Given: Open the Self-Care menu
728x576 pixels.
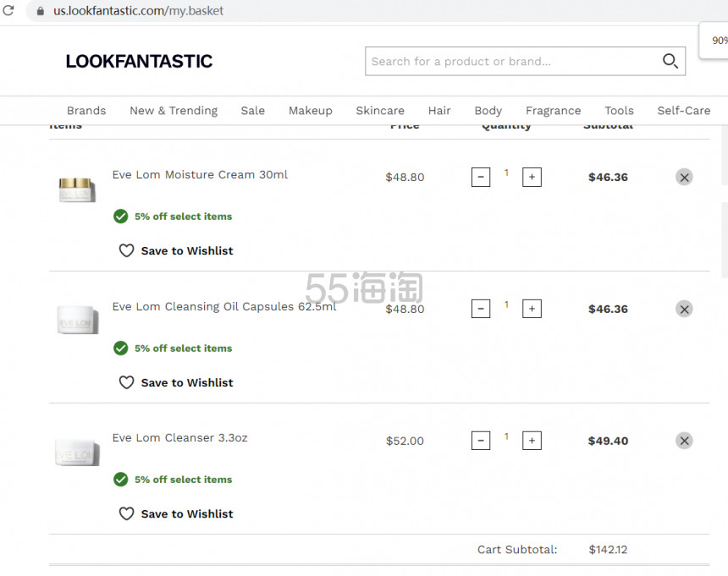Looking at the screenshot, I should 683,111.
